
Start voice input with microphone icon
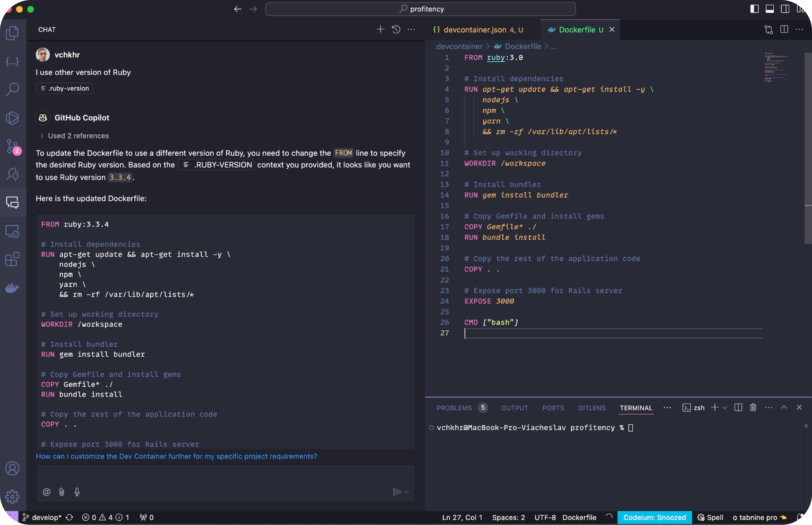pos(77,492)
